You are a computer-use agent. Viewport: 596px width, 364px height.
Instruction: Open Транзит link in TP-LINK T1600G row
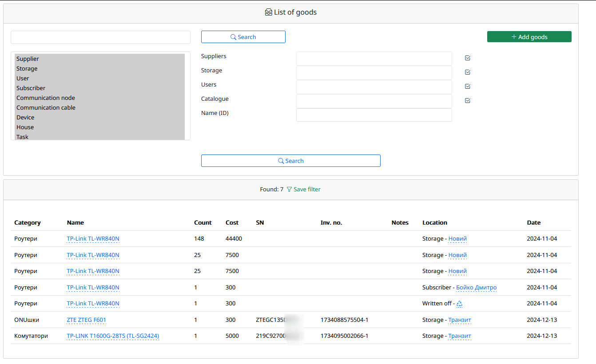tap(460, 336)
